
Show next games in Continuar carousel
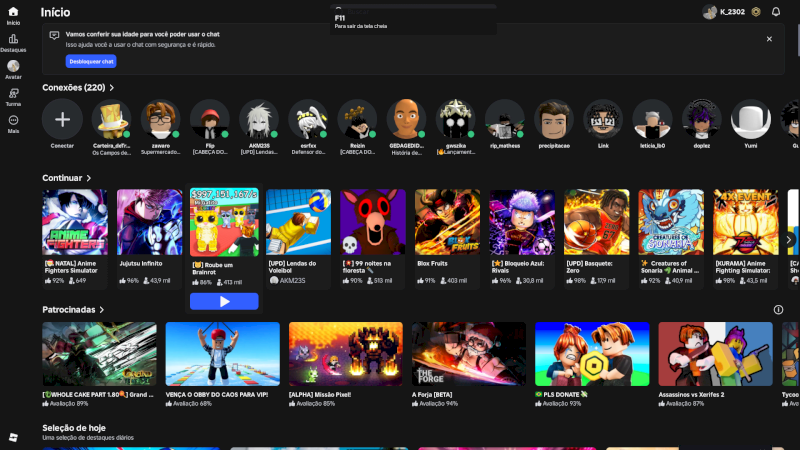point(789,240)
